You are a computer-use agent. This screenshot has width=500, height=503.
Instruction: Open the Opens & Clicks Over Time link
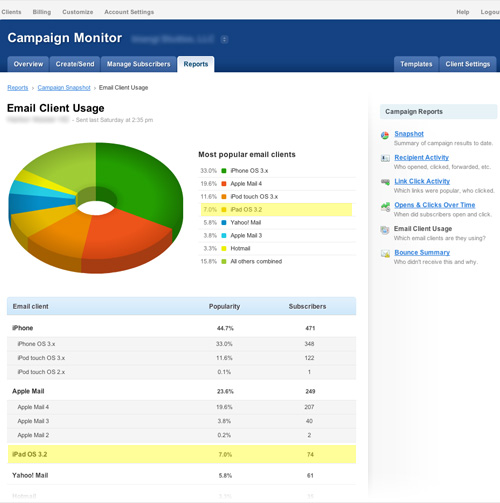click(435, 205)
